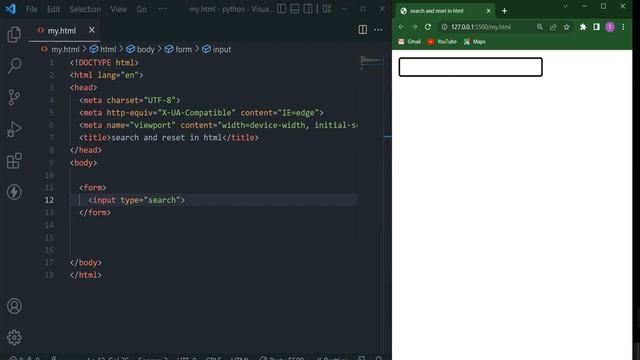Click the DOCTYPE html line

coord(104,62)
